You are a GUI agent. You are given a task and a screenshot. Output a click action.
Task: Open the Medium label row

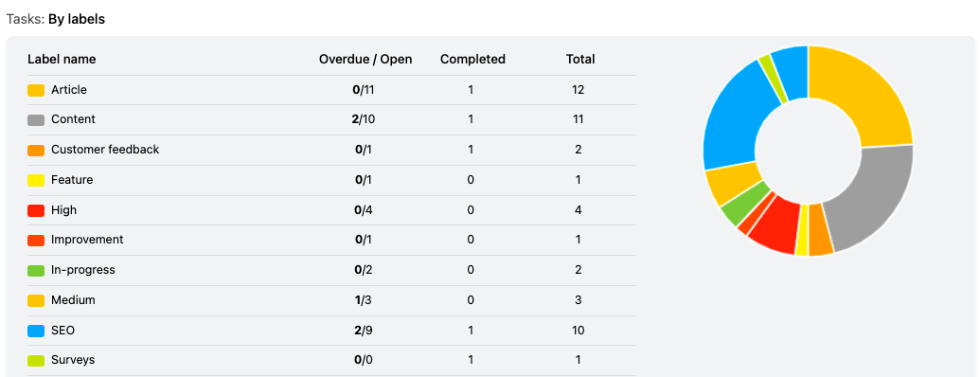332,300
